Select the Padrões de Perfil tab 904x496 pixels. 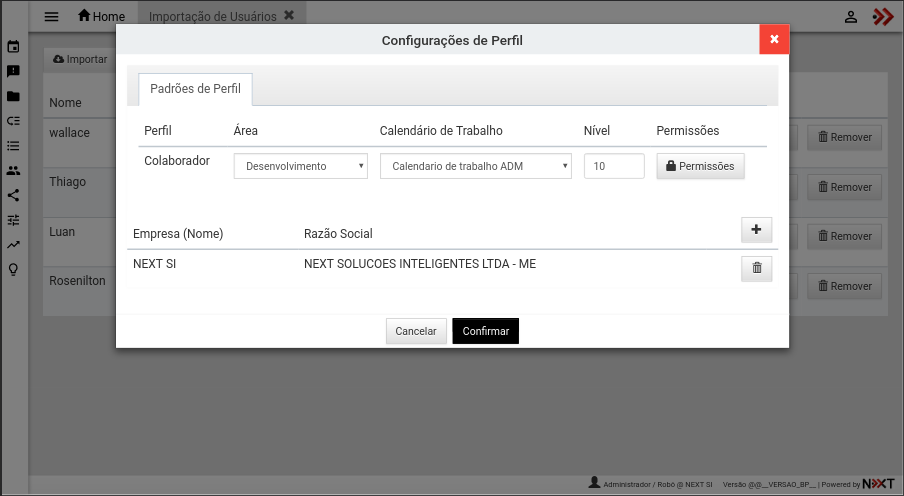(x=195, y=89)
